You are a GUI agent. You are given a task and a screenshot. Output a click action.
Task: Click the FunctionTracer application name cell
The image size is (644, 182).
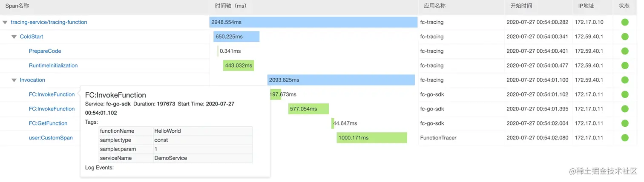point(438,138)
